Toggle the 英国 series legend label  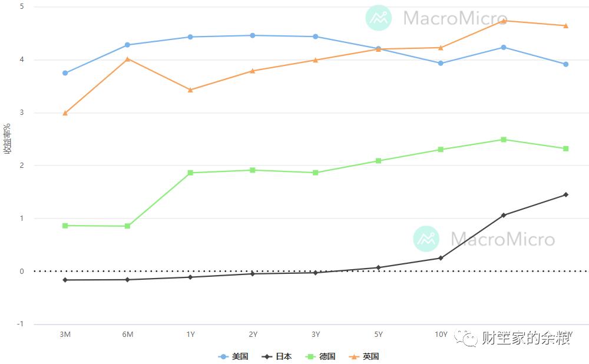point(371,356)
